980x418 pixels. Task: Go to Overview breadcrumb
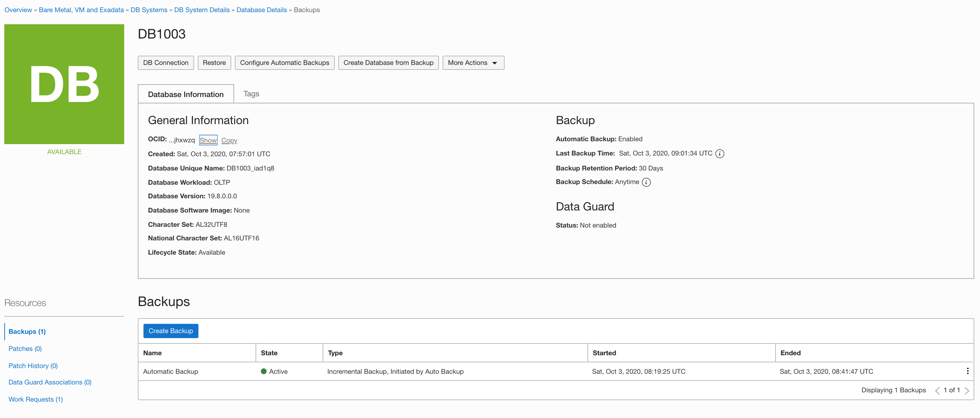coord(18,10)
